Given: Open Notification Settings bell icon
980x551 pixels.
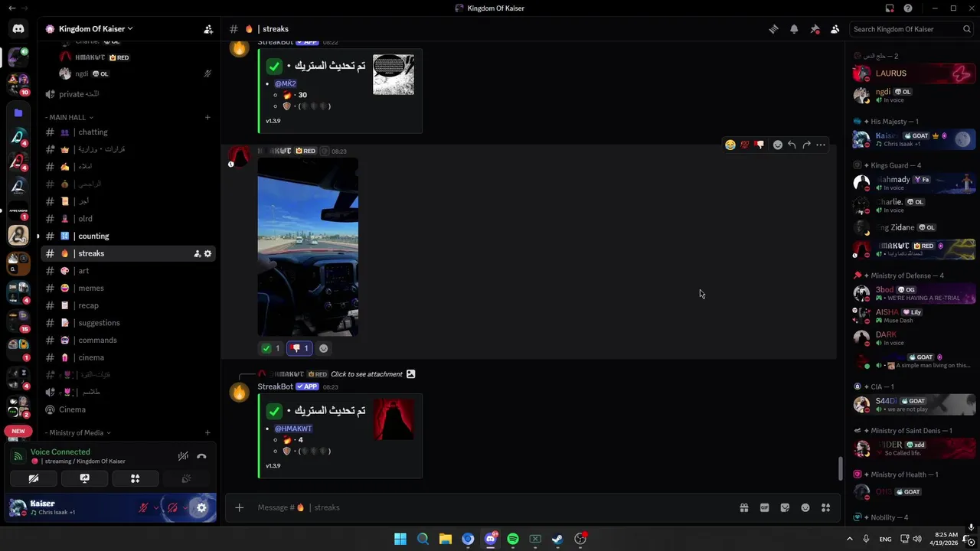Looking at the screenshot, I should point(794,29).
